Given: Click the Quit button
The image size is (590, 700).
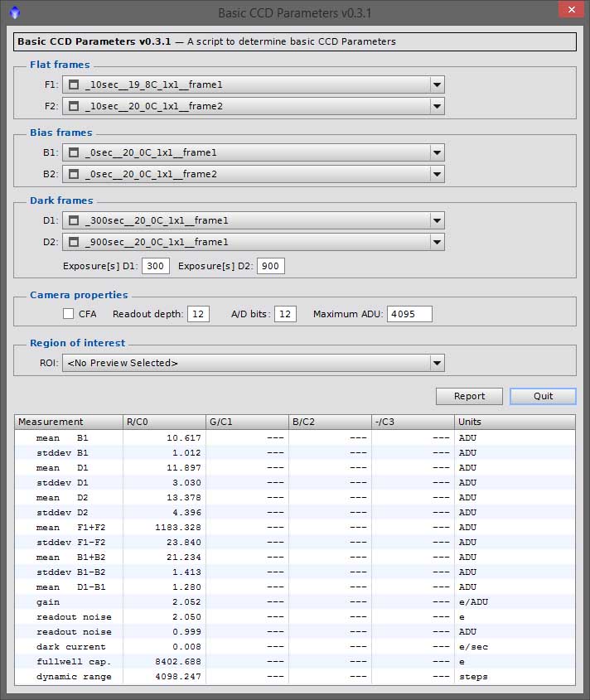Looking at the screenshot, I should click(x=543, y=396).
